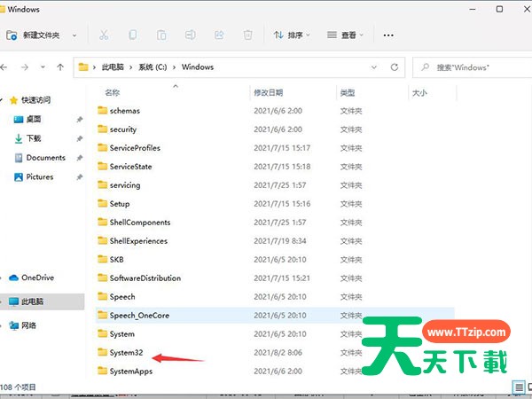Open the three-dots more options menu
The image size is (532, 399).
pyautogui.click(x=387, y=35)
